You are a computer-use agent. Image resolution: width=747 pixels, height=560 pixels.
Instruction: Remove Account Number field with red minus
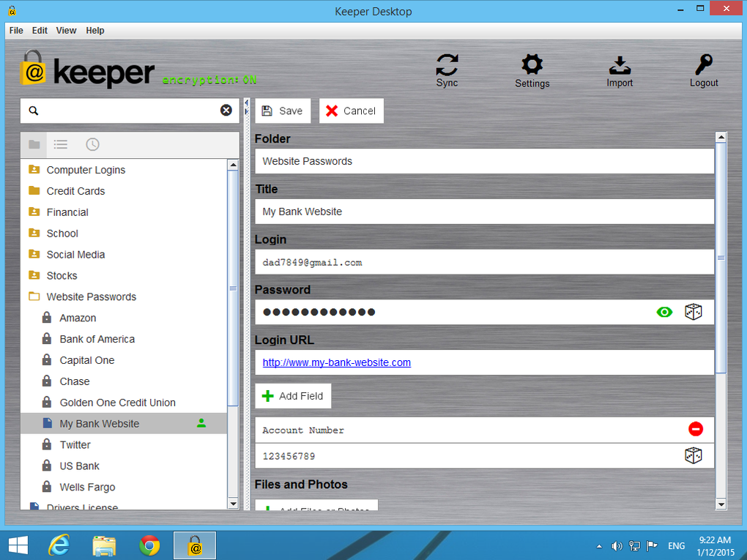[696, 429]
